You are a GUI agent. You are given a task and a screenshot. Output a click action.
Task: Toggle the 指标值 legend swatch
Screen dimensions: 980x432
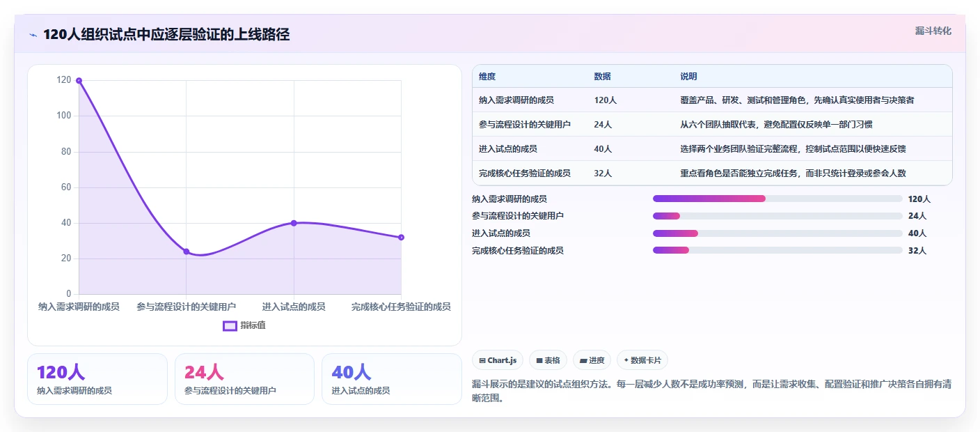230,325
